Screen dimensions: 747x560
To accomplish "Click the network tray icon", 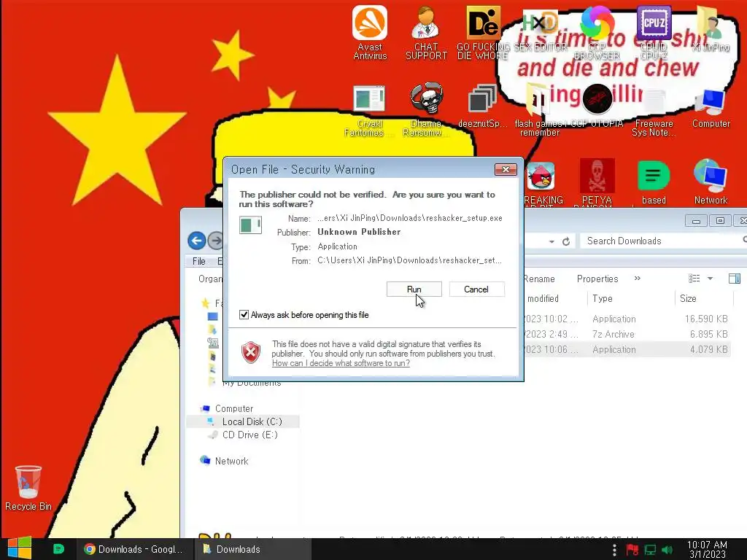I will 650,550.
